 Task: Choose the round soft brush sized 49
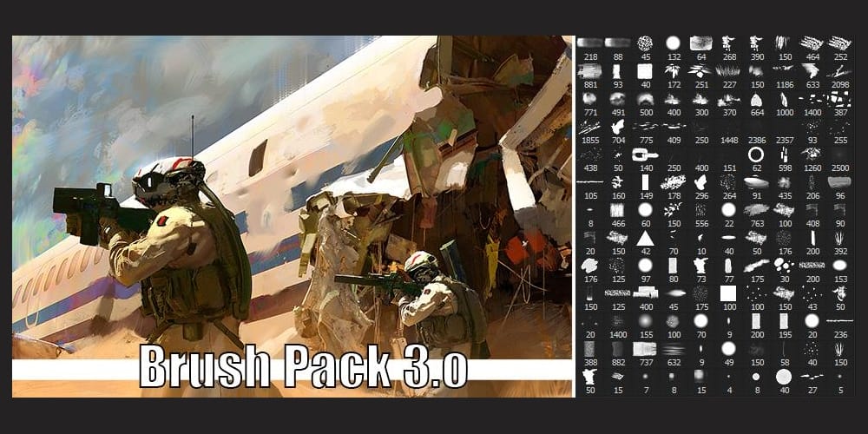tap(728, 349)
